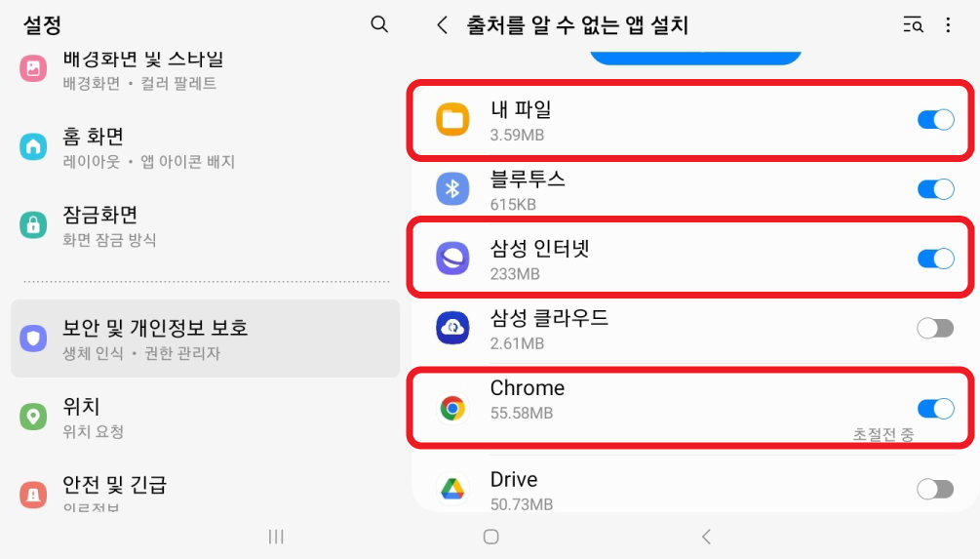The height and width of the screenshot is (559, 980).
Task: Open the three-dot more options menu
Action: coord(949,25)
